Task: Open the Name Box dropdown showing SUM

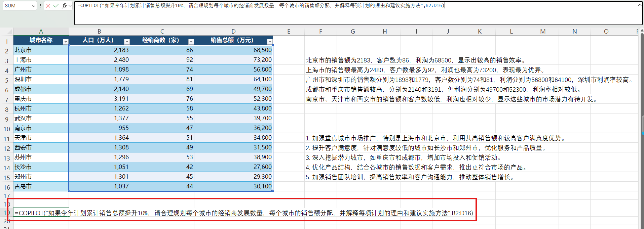Action: (33, 6)
